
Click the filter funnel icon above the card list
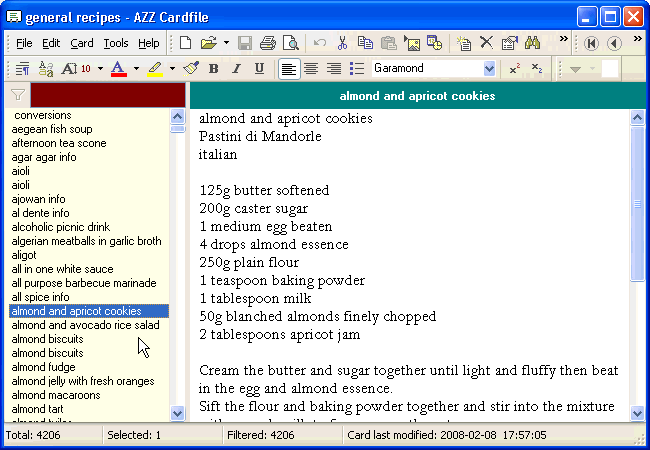[x=18, y=95]
